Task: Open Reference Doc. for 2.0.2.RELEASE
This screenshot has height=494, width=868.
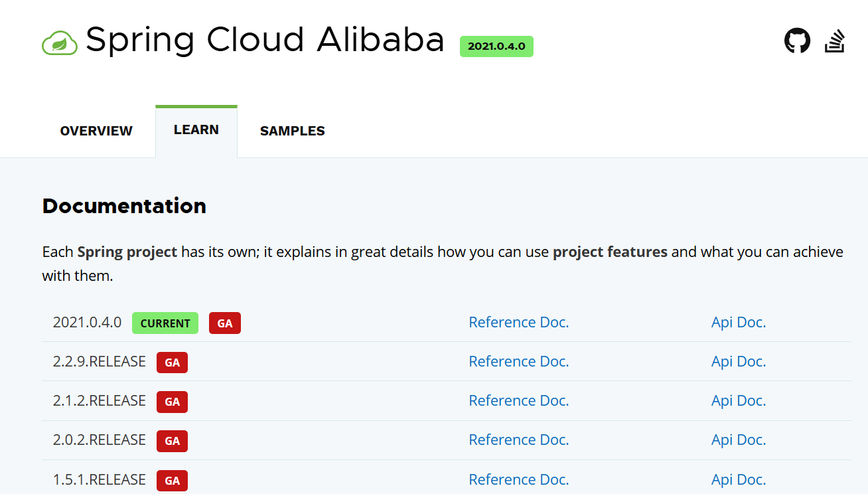Action: pyautogui.click(x=519, y=440)
